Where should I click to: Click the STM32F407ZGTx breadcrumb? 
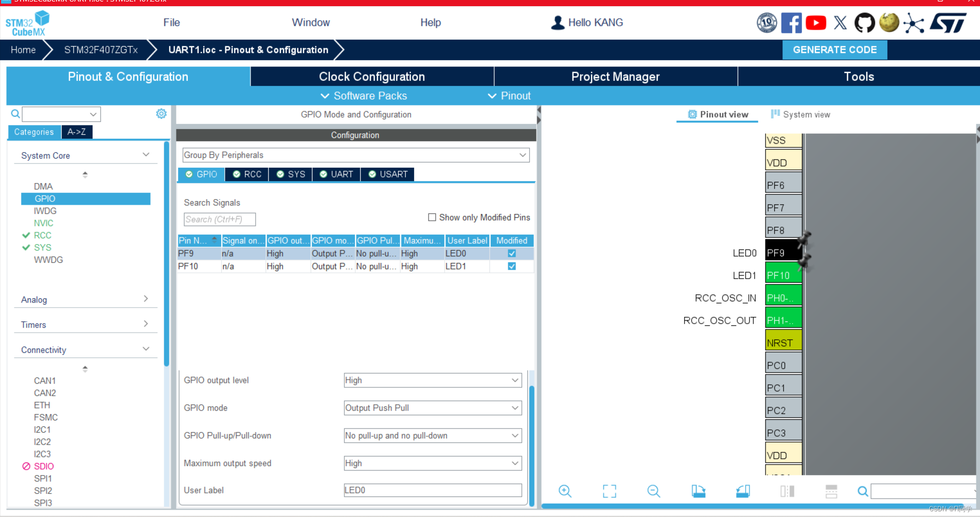pyautogui.click(x=101, y=50)
